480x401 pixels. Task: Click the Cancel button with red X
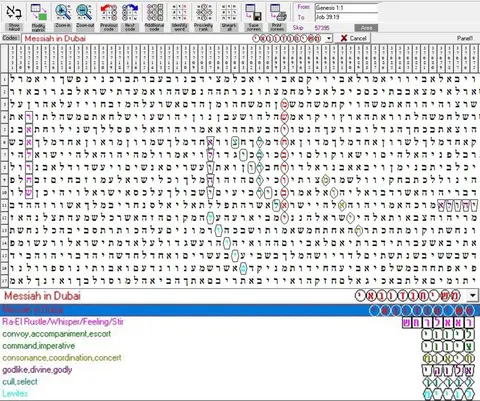pos(353,38)
